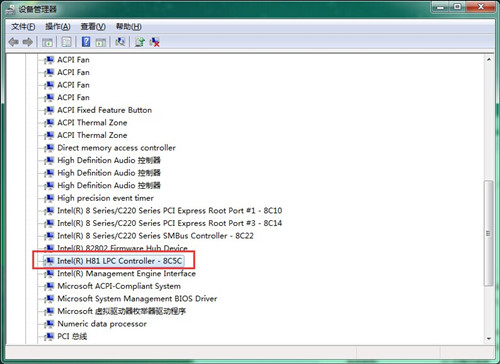Click the Device Manager title bar icon
500x364 pixels.
[10, 9]
